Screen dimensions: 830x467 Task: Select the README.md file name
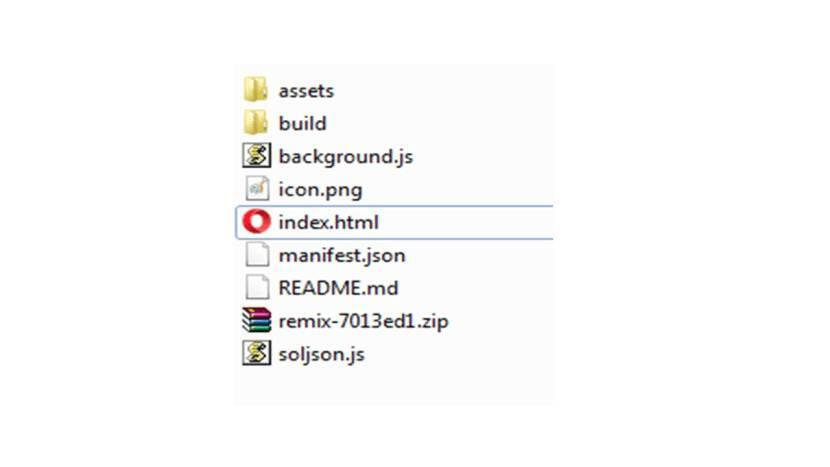pos(338,289)
